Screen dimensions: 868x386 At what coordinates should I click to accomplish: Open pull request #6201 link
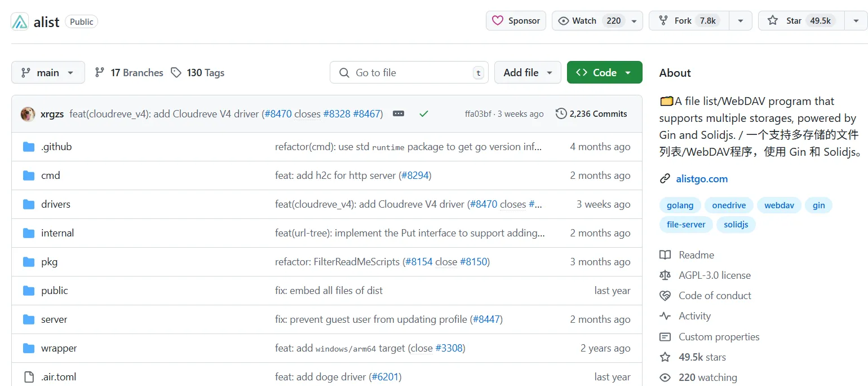click(x=386, y=377)
